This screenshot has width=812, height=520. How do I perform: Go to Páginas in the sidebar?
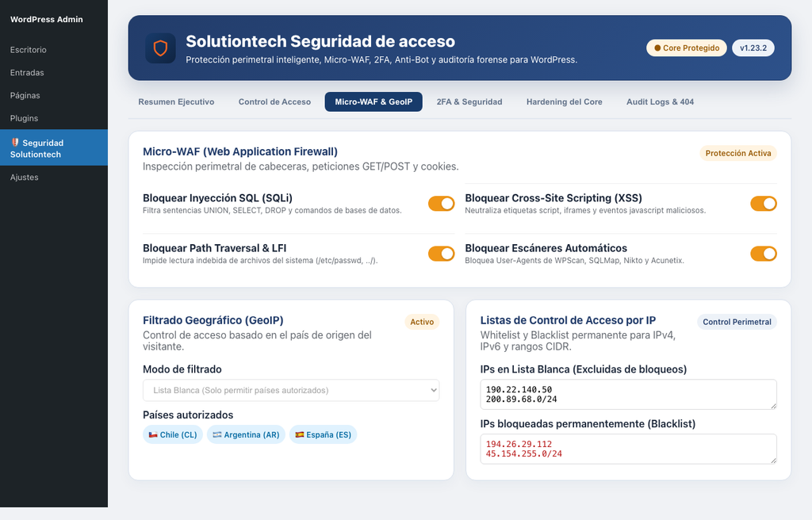54,95
